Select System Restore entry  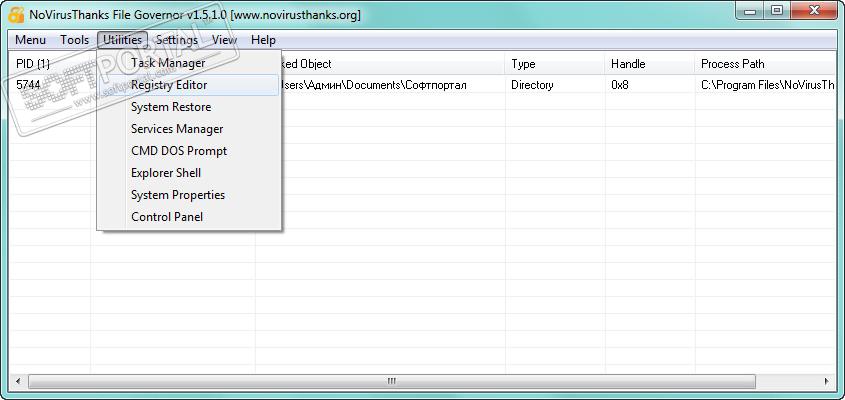189,107
